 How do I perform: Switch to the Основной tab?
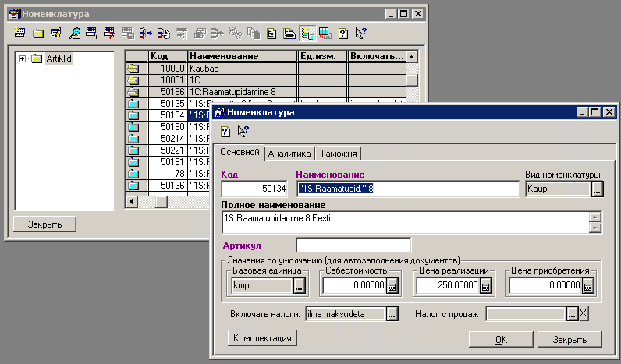[240, 152]
